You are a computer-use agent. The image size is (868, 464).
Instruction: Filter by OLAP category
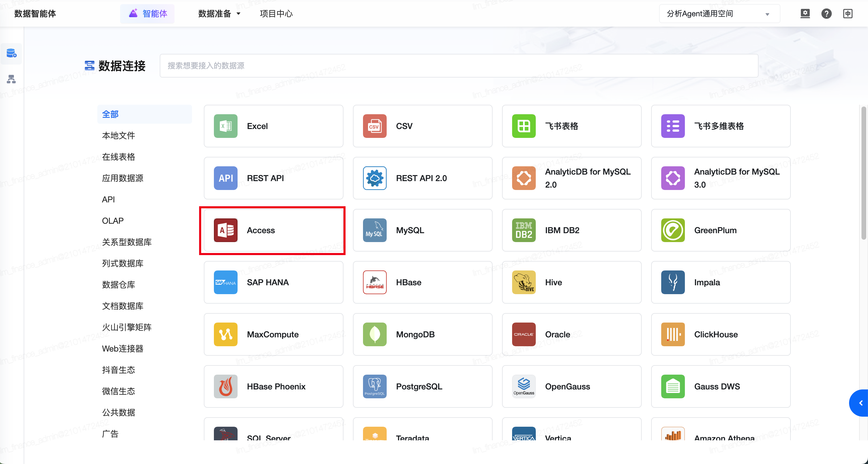[112, 221]
